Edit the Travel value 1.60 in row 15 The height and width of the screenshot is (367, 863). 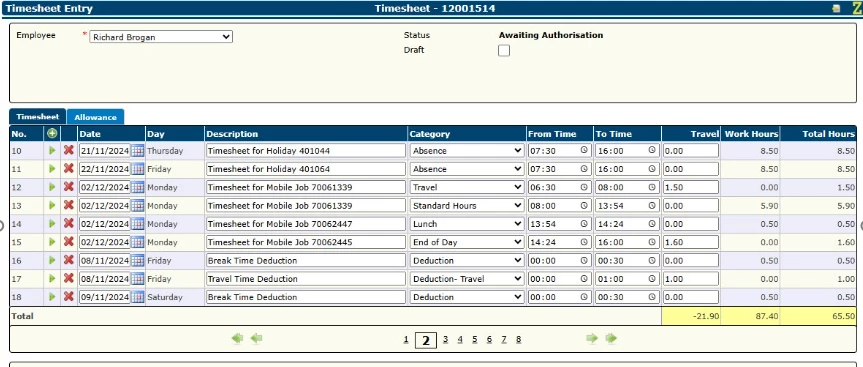[691, 242]
